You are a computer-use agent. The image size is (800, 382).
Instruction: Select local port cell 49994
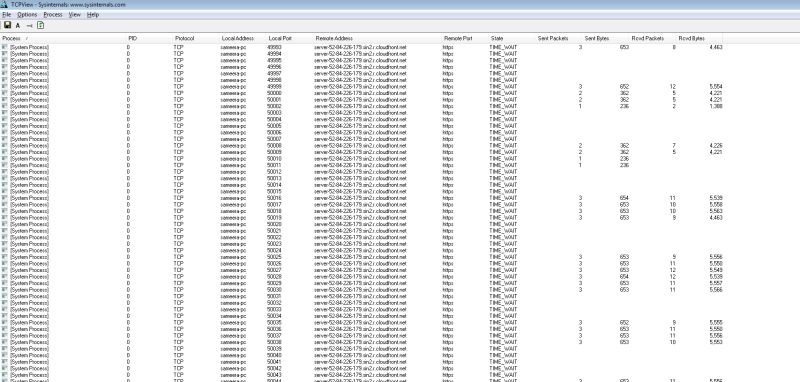pos(274,54)
